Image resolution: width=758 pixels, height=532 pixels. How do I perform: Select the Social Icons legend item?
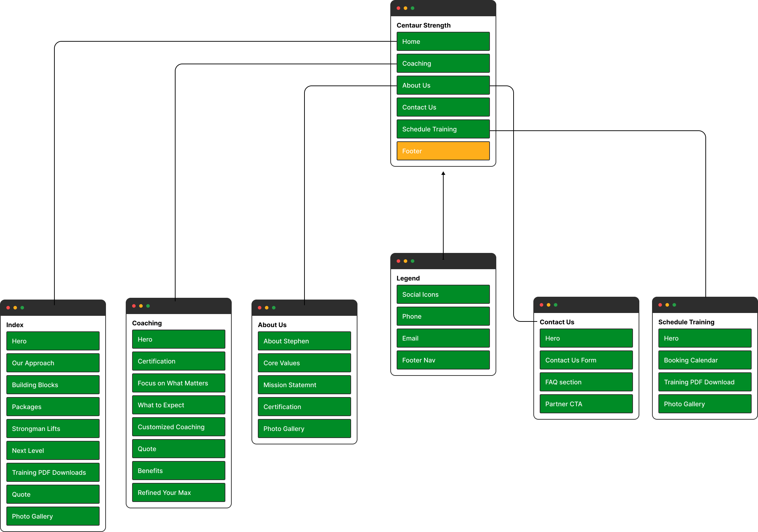444,294
